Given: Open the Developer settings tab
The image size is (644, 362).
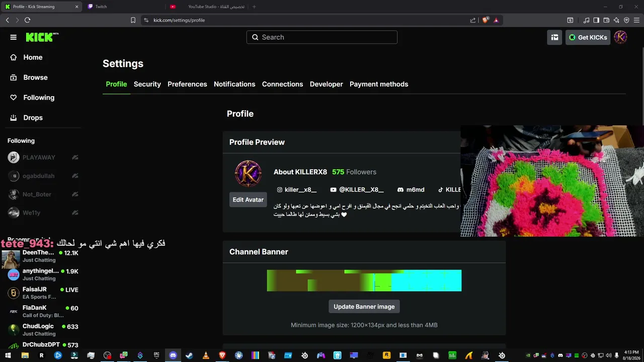Looking at the screenshot, I should point(326,84).
